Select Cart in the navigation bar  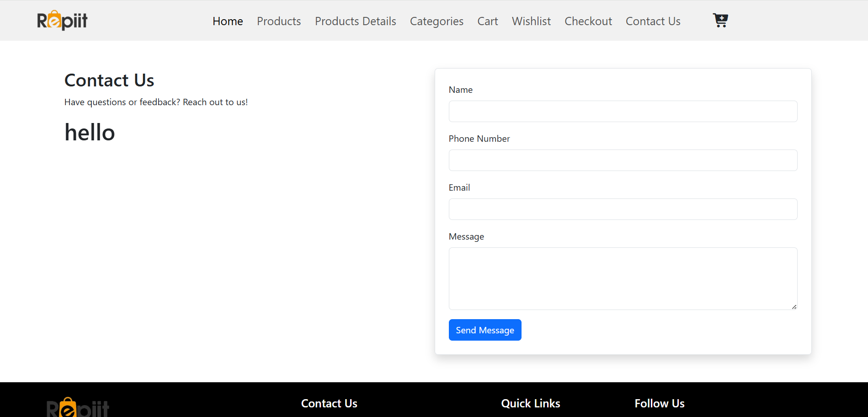(487, 21)
